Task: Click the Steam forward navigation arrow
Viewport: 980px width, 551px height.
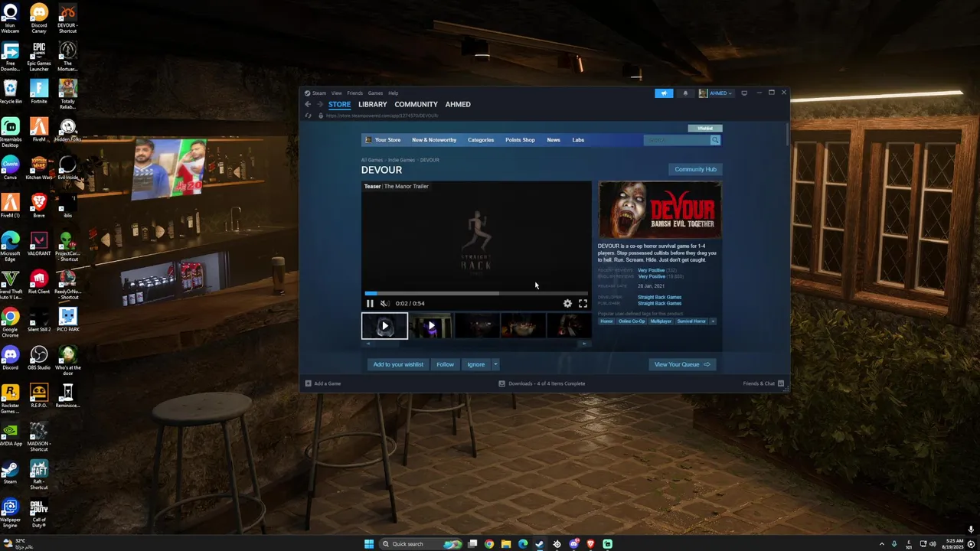Action: [320, 104]
